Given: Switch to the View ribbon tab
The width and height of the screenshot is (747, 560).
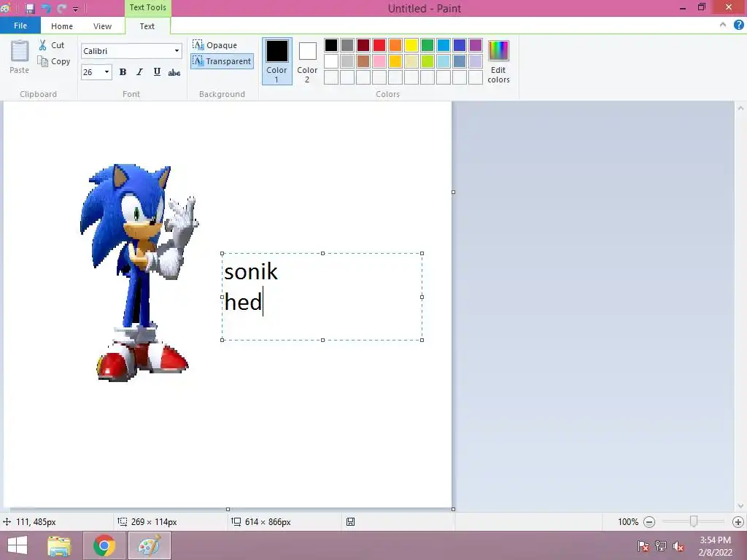Looking at the screenshot, I should (102, 26).
